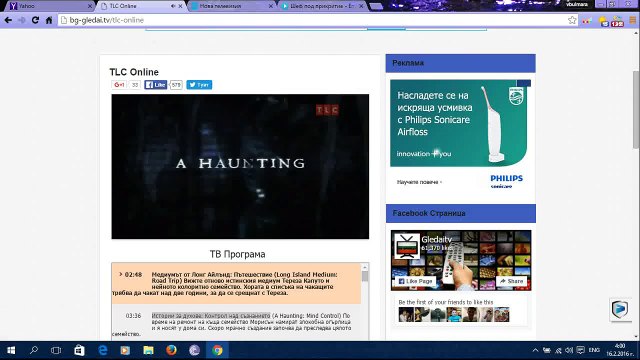Click the yellow extension icon in the toolbar

tap(604, 20)
